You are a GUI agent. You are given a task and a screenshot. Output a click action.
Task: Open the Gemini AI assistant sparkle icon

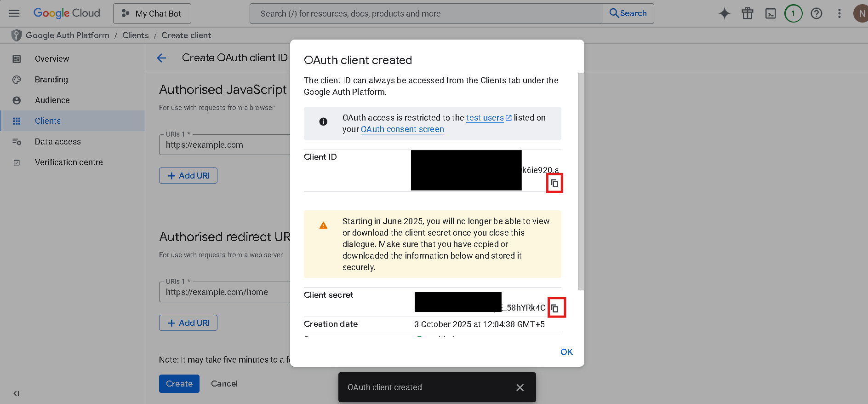click(x=724, y=13)
